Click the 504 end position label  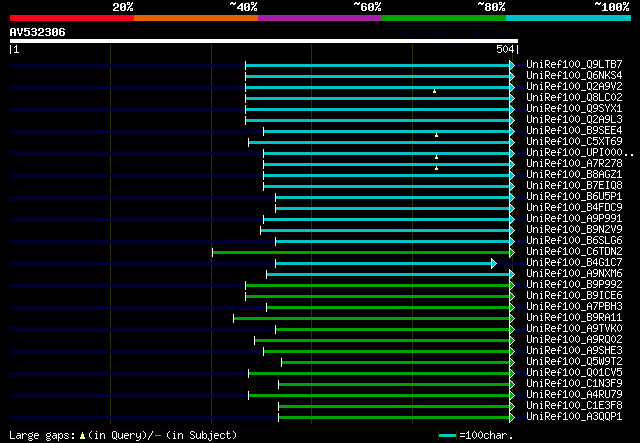pos(505,49)
